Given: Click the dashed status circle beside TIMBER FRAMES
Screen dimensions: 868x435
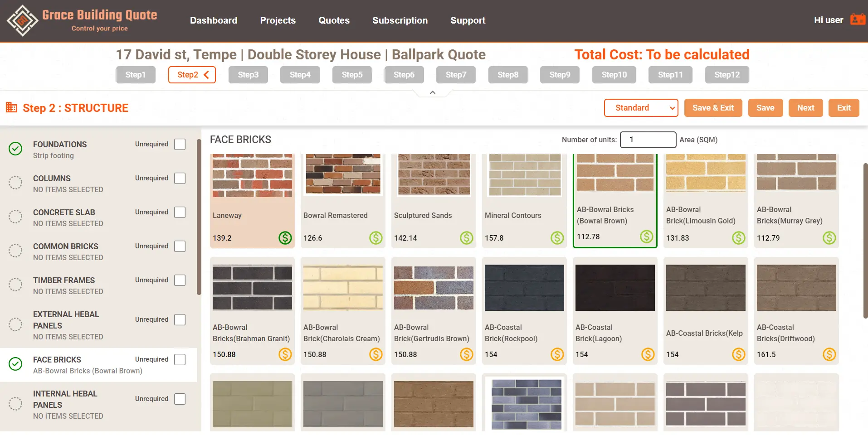Looking at the screenshot, I should tap(15, 285).
